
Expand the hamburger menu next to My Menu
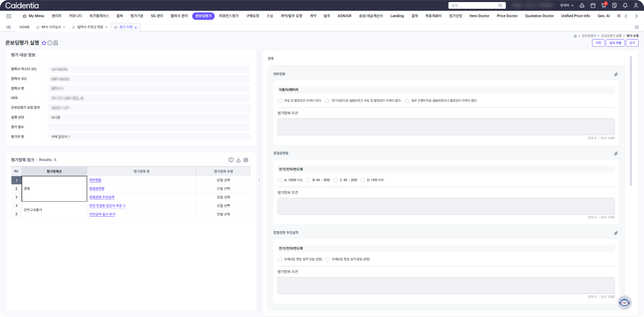9,16
